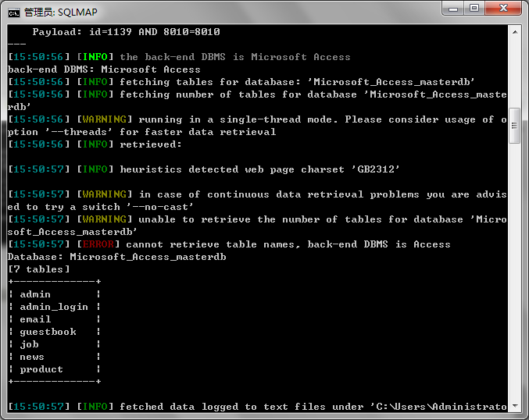Click the WARNING tag on the single-thread line
Screen dimensions: 529x420
point(104,119)
